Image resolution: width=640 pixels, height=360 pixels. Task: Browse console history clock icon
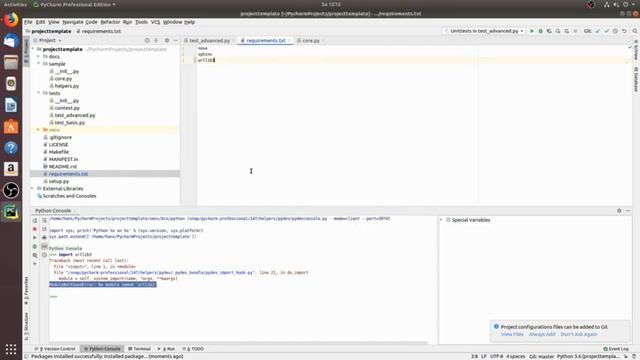(x=44, y=255)
